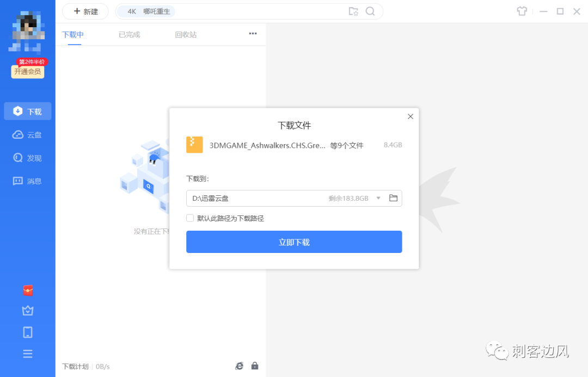The width and height of the screenshot is (588, 377).
Task: Click the 3DMGAME_Ashwalkers file name
Action: pos(267,145)
